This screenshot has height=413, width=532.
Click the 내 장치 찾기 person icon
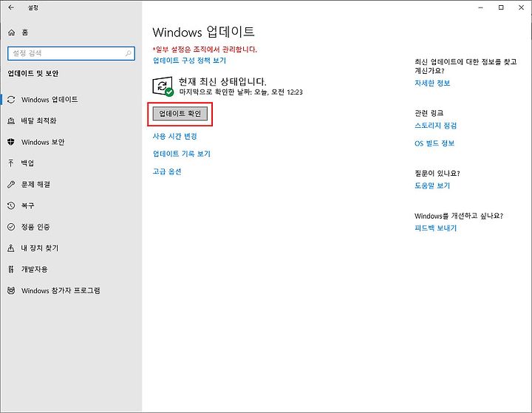coord(11,248)
